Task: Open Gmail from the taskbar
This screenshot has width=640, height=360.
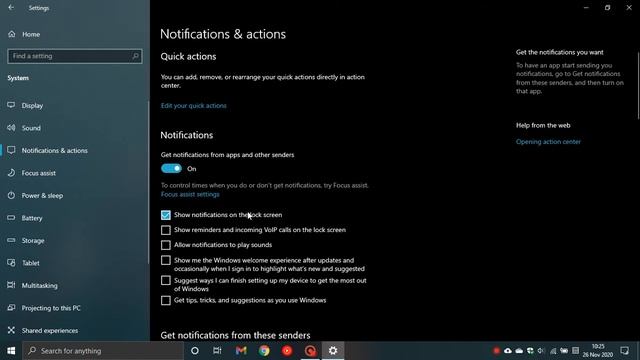Action: [x=241, y=351]
